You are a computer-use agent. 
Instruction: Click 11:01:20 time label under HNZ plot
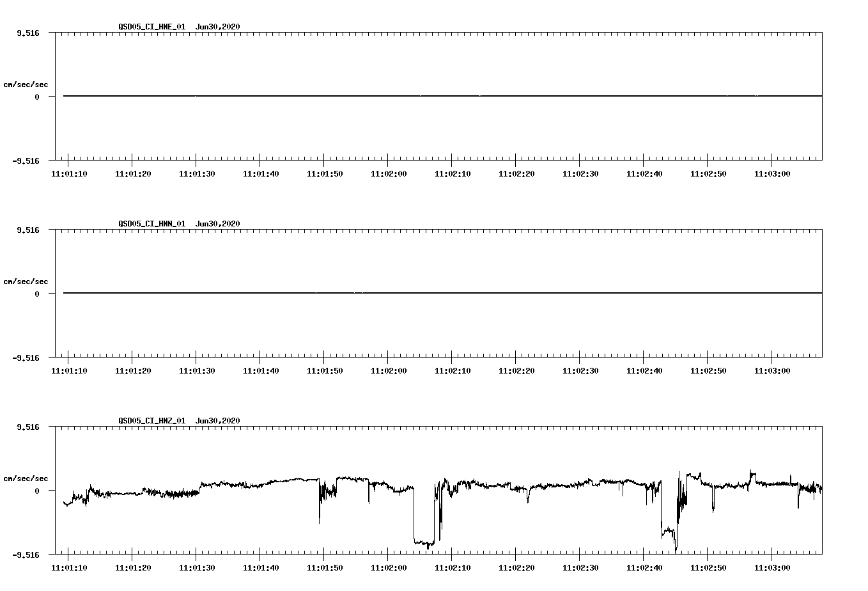pyautogui.click(x=133, y=568)
